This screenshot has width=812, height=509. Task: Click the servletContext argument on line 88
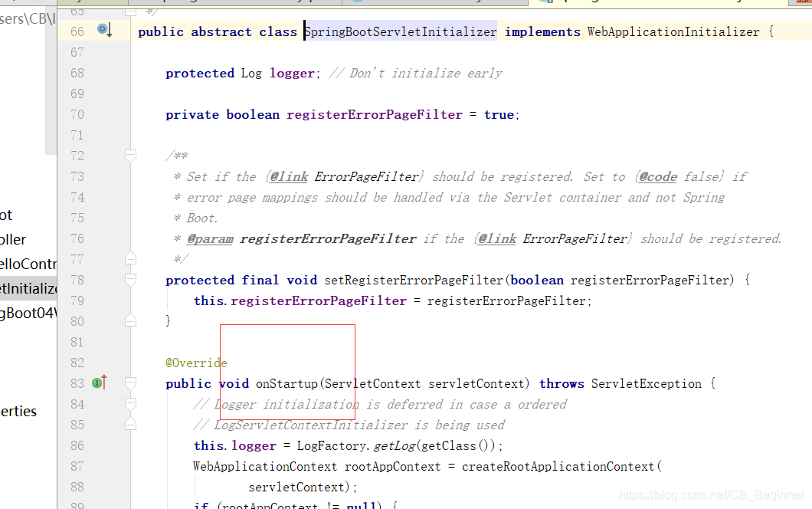pos(296,488)
